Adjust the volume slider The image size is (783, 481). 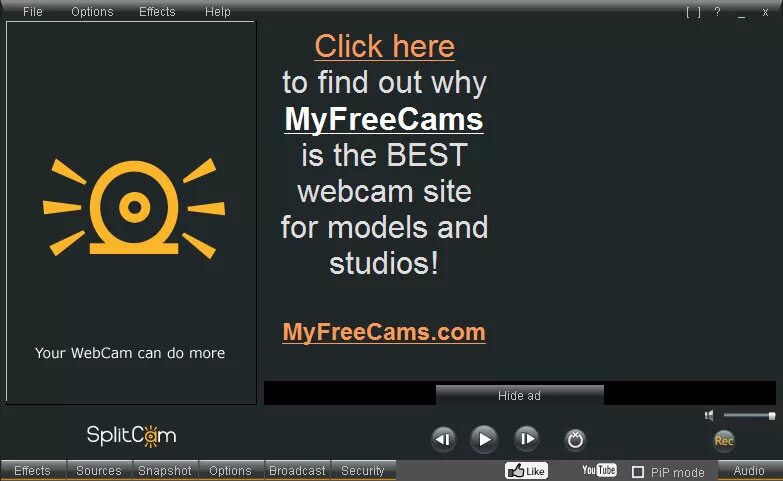[749, 416]
